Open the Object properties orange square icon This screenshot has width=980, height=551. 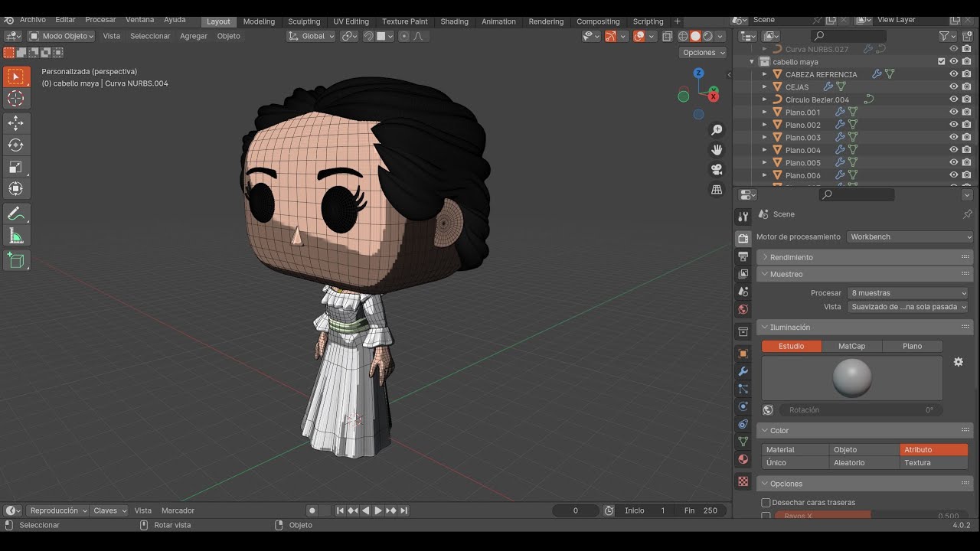coord(743,354)
